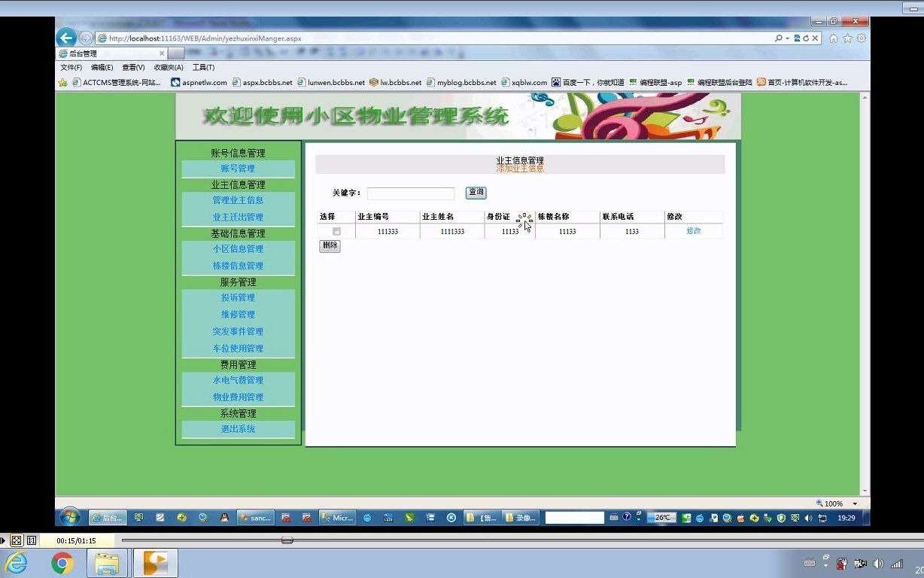Click the refresh icon in the address bar
The height and width of the screenshot is (578, 924).
[807, 38]
